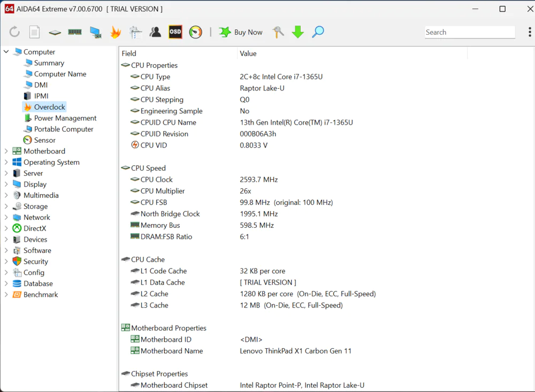Expand the Multimedia tree node

point(6,195)
